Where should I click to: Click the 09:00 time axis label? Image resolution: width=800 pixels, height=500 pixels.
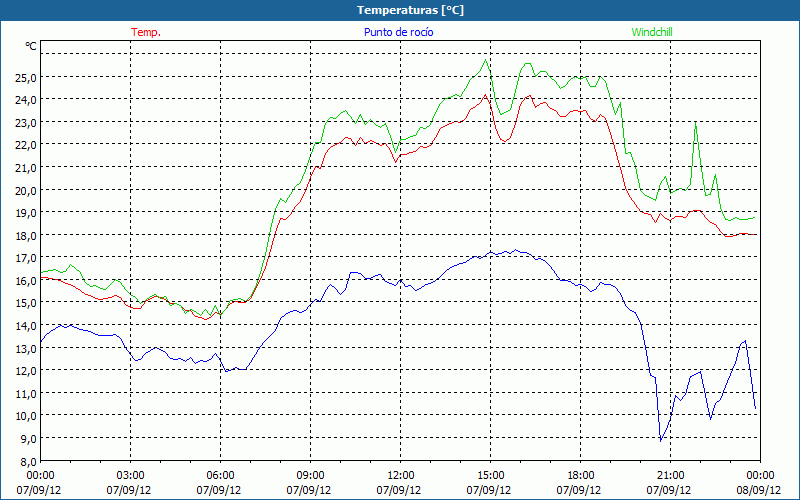pyautogui.click(x=310, y=476)
